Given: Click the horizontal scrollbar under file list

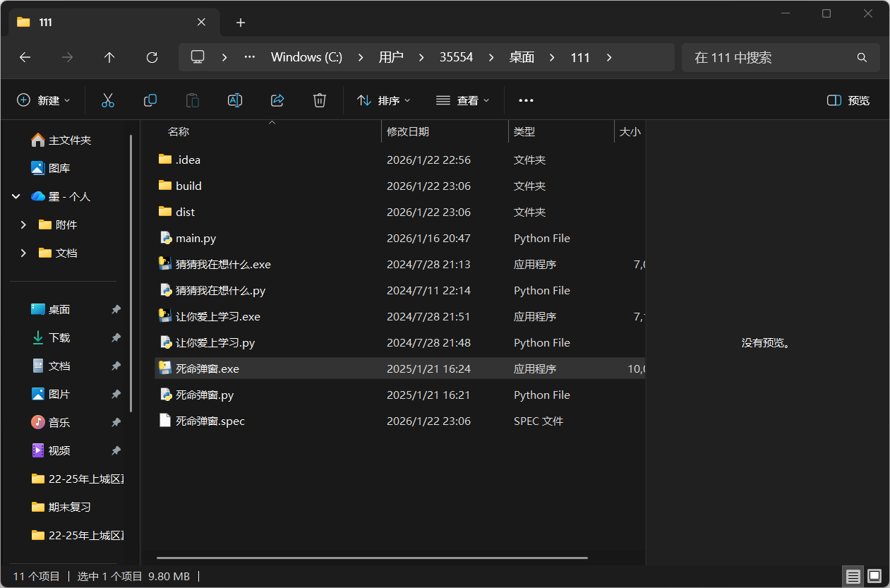Looking at the screenshot, I should pos(372,558).
